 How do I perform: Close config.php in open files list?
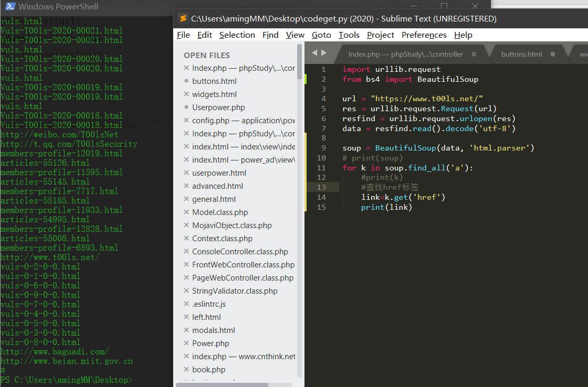[186, 120]
